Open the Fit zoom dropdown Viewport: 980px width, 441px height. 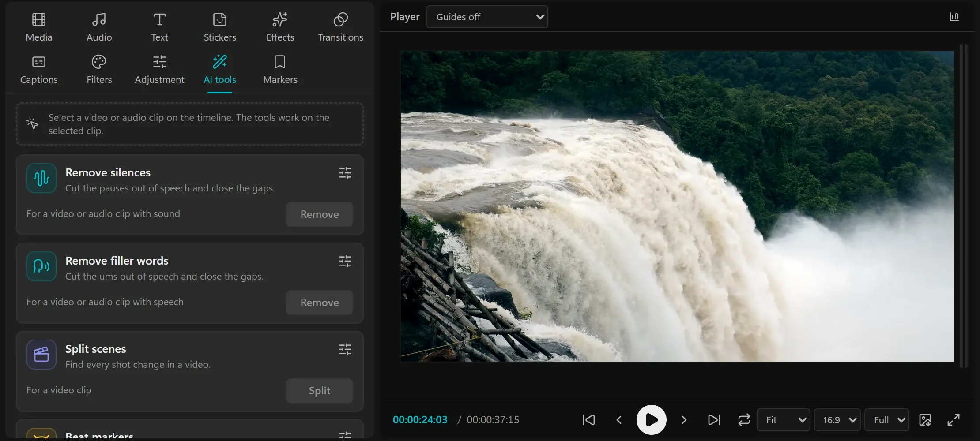click(784, 420)
